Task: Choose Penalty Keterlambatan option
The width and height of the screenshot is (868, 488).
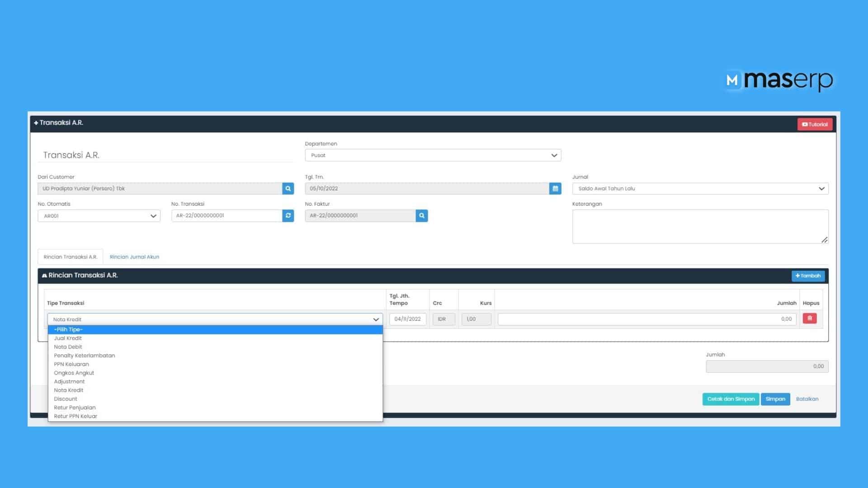Action: tap(85, 356)
